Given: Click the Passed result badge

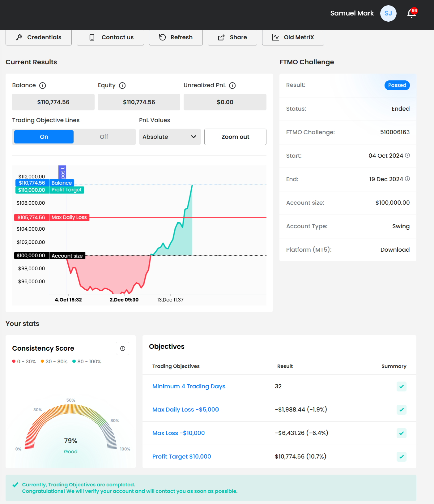Looking at the screenshot, I should pos(397,85).
